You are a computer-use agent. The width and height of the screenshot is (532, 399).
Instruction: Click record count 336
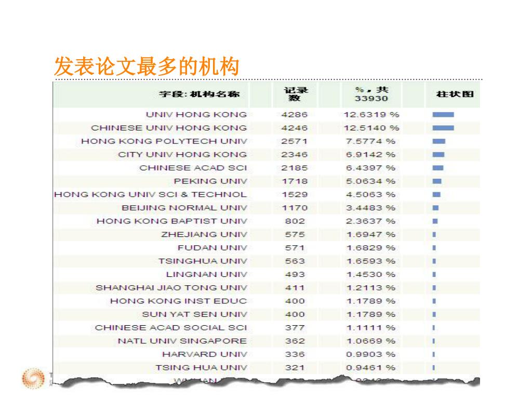tap(295, 354)
